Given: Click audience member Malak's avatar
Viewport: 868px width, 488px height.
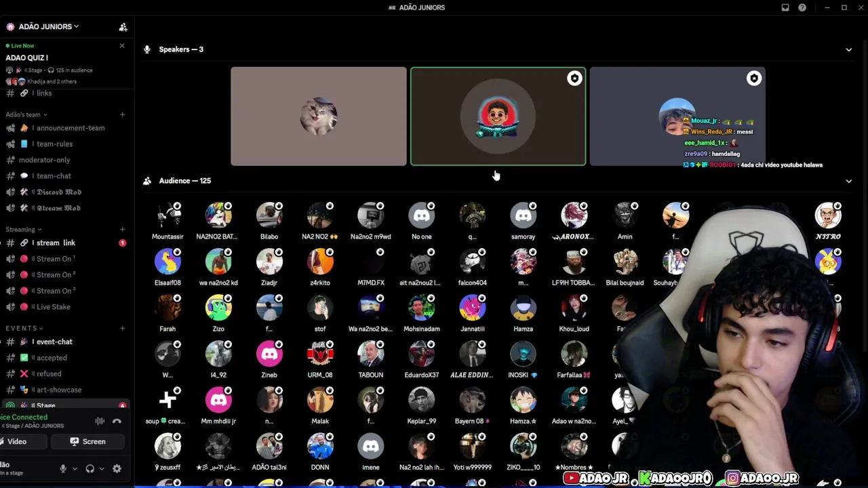Looking at the screenshot, I should (x=320, y=400).
